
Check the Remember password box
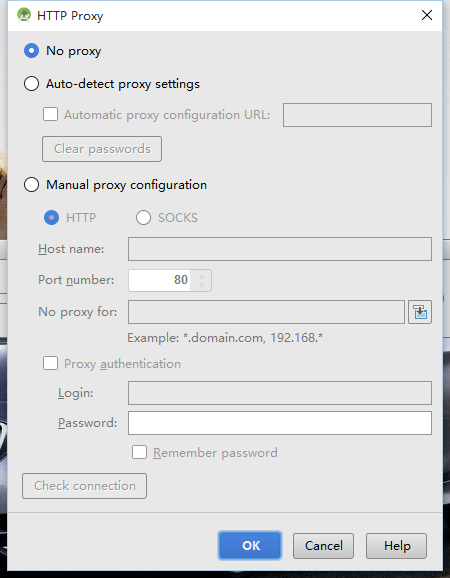click(139, 452)
